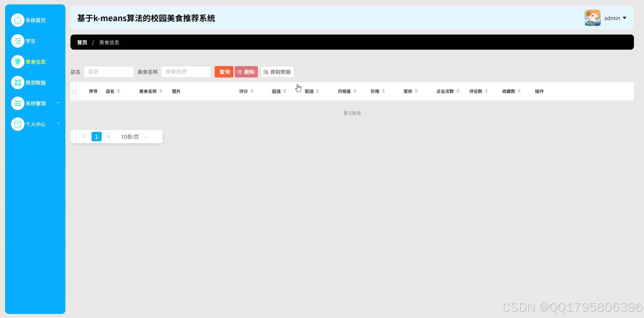Click the 爬取数据 crawl data button

coord(277,72)
